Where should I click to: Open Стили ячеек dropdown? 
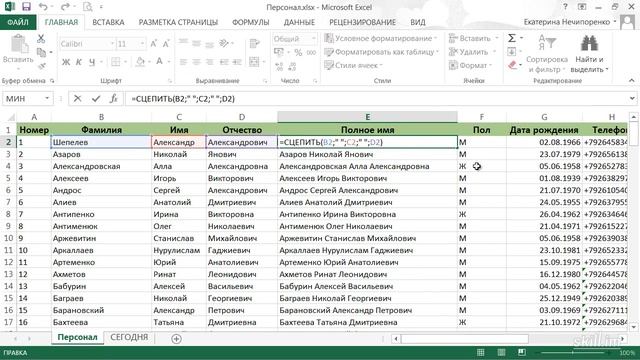[x=353, y=65]
